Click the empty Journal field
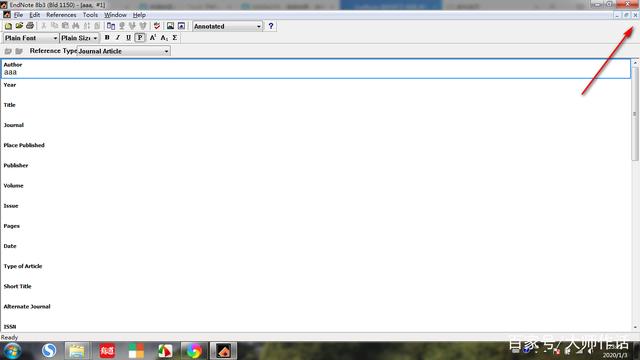Screen dimensions: 640x360 [316, 129]
